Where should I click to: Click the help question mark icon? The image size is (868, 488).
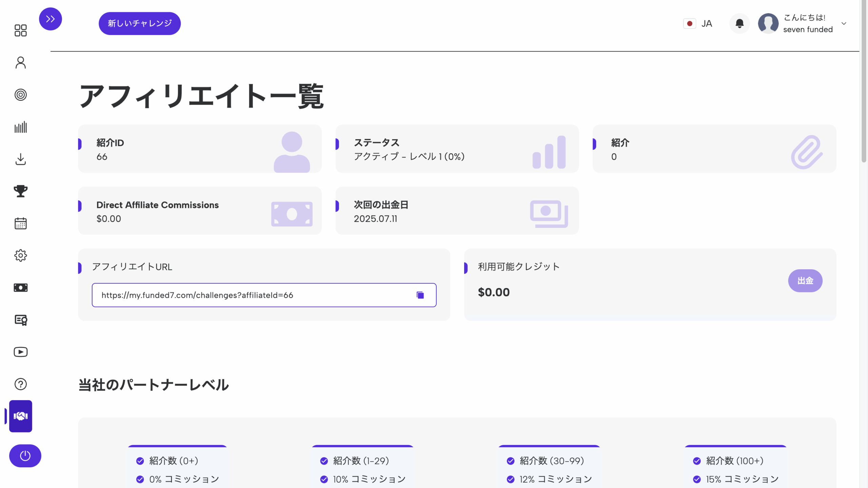(x=21, y=384)
